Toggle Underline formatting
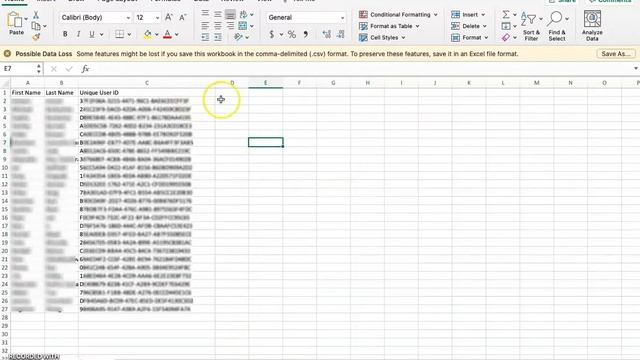Screen dimensions: 640x360 [92, 34]
